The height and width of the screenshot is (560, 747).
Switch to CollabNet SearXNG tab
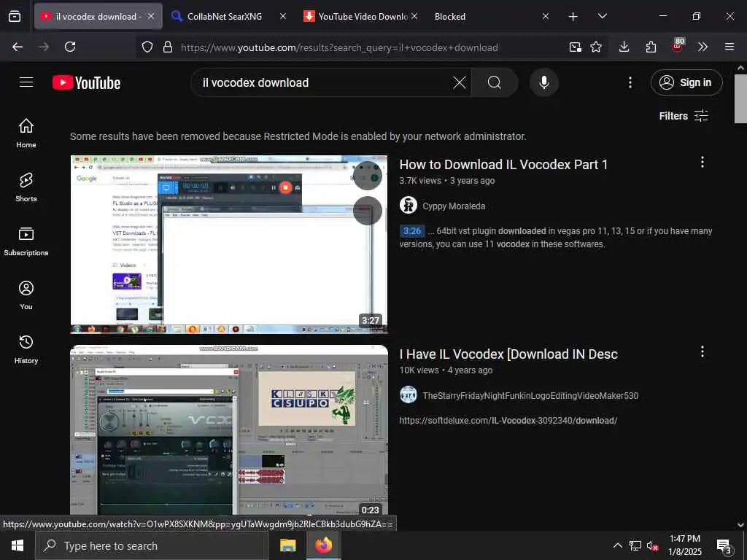[225, 16]
